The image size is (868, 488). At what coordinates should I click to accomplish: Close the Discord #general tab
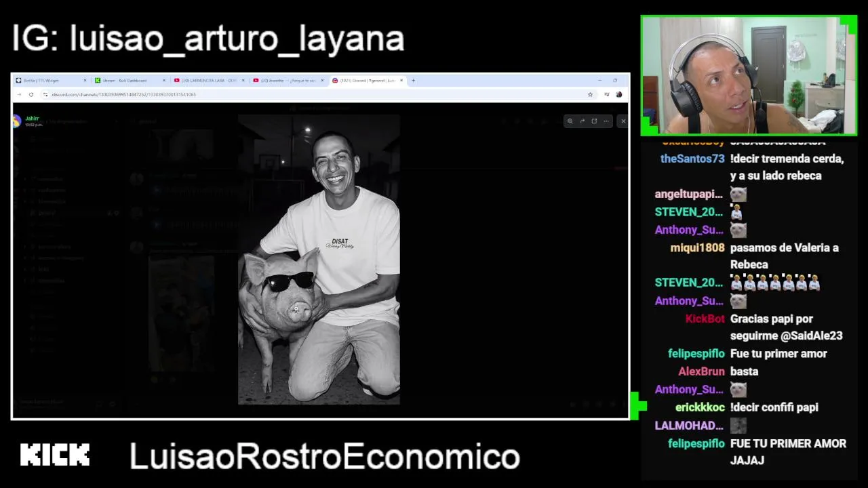pyautogui.click(x=401, y=81)
